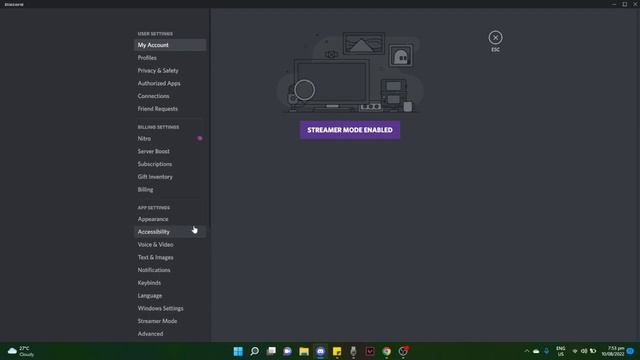Image resolution: width=640 pixels, height=360 pixels.
Task: Open the Nitro billing page
Action: (x=170, y=138)
